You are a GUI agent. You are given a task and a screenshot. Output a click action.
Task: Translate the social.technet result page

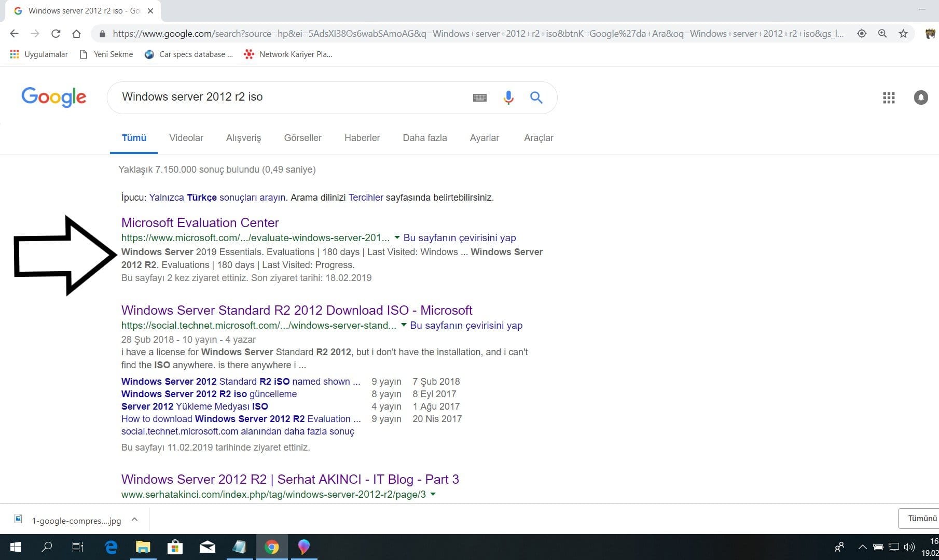click(466, 326)
